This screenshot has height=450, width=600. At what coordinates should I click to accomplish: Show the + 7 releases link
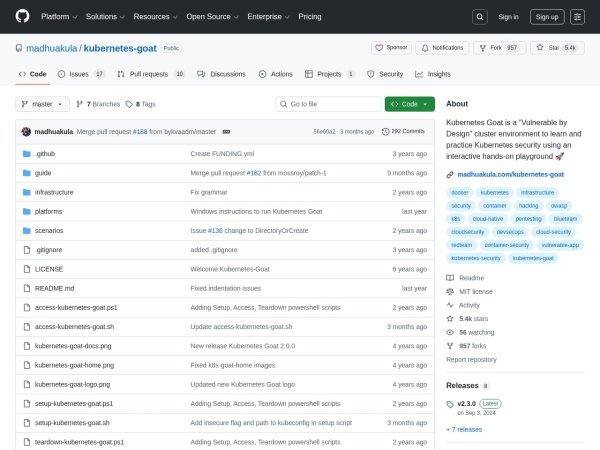pos(464,430)
